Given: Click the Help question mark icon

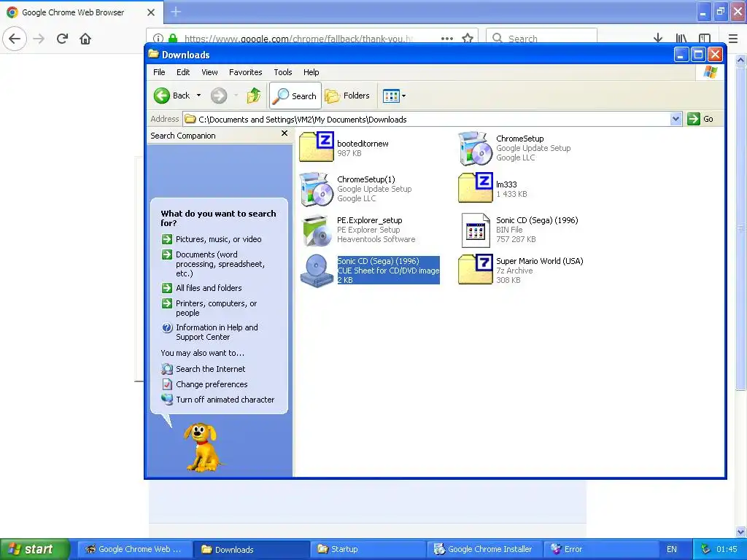Looking at the screenshot, I should click(167, 327).
